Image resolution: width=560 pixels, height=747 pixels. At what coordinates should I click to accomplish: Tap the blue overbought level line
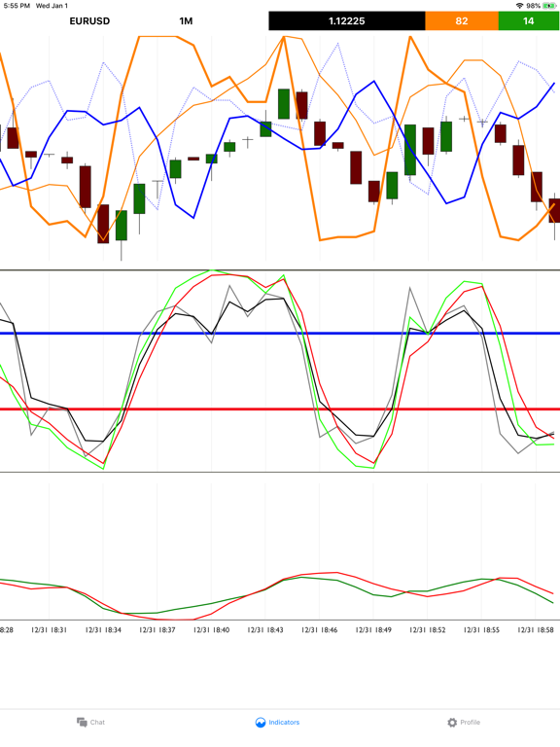[x=280, y=334]
